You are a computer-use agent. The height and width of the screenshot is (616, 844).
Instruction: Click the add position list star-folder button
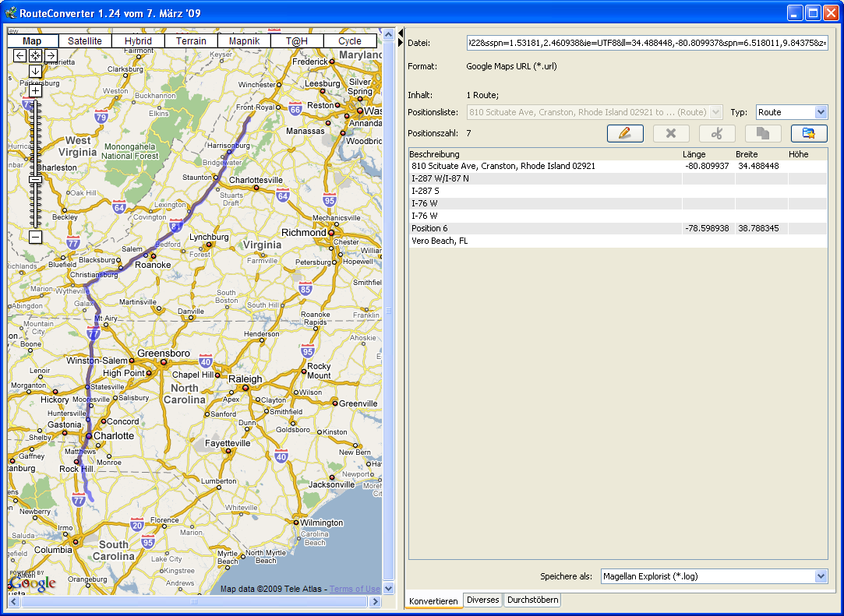click(x=808, y=133)
